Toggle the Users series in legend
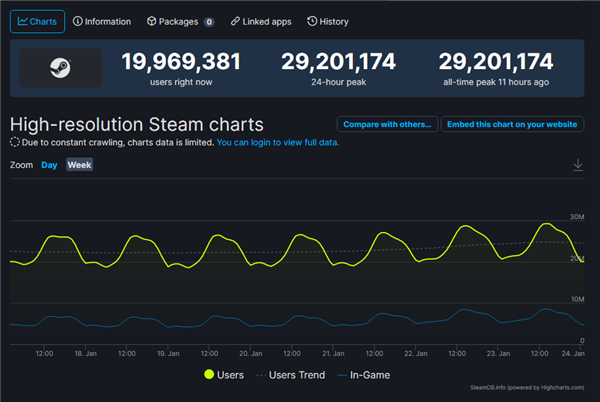This screenshot has height=402, width=600. pyautogui.click(x=224, y=375)
